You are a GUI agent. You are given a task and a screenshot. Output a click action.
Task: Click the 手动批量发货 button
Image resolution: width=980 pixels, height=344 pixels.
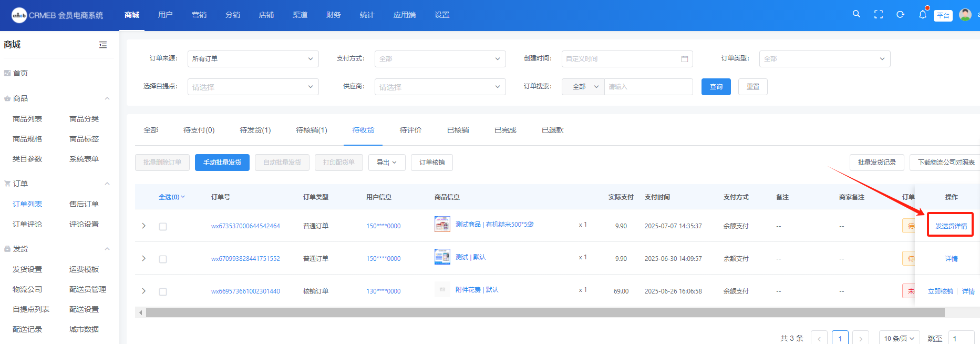point(222,163)
